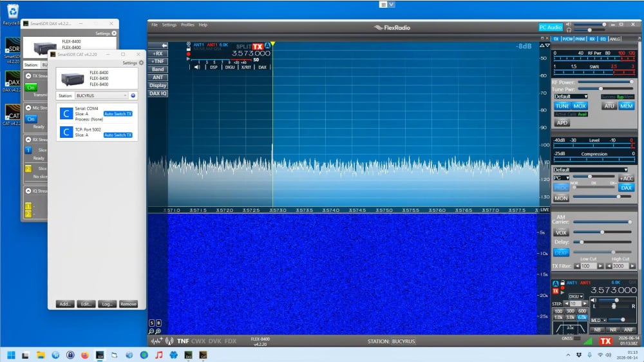This screenshot has height=362, width=644.
Task: Adjust the RF Power slider
Action: tap(605, 82)
